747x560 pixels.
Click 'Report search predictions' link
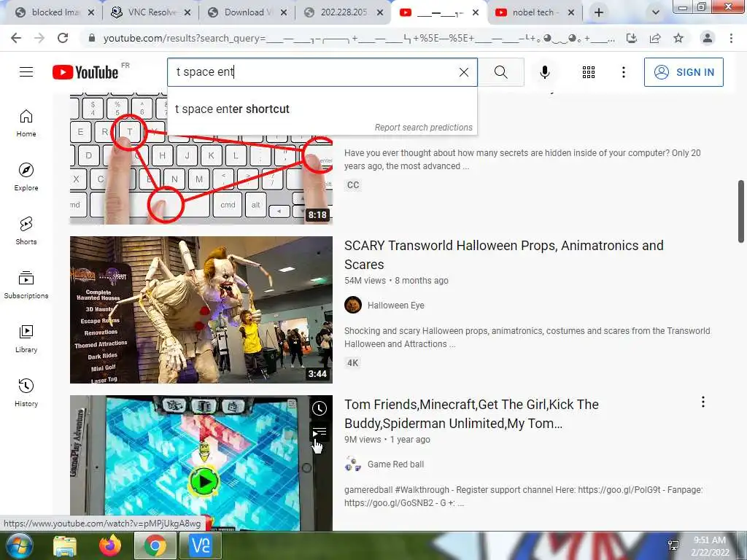[x=424, y=128]
